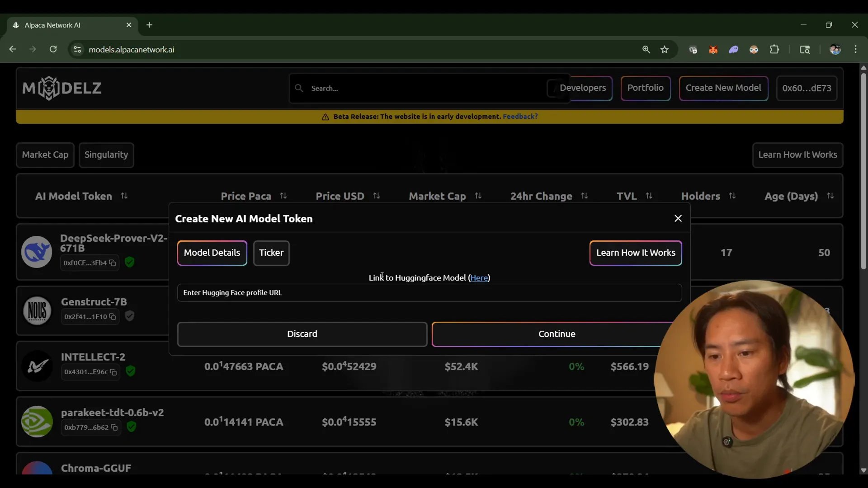The width and height of the screenshot is (868, 488).
Task: Open Chrome three-dot menu
Action: click(x=855, y=50)
